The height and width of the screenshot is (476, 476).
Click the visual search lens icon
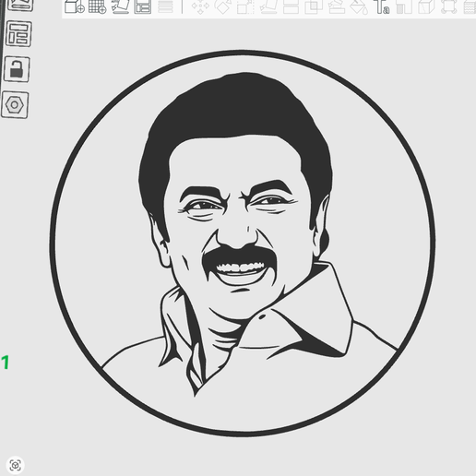16,465
